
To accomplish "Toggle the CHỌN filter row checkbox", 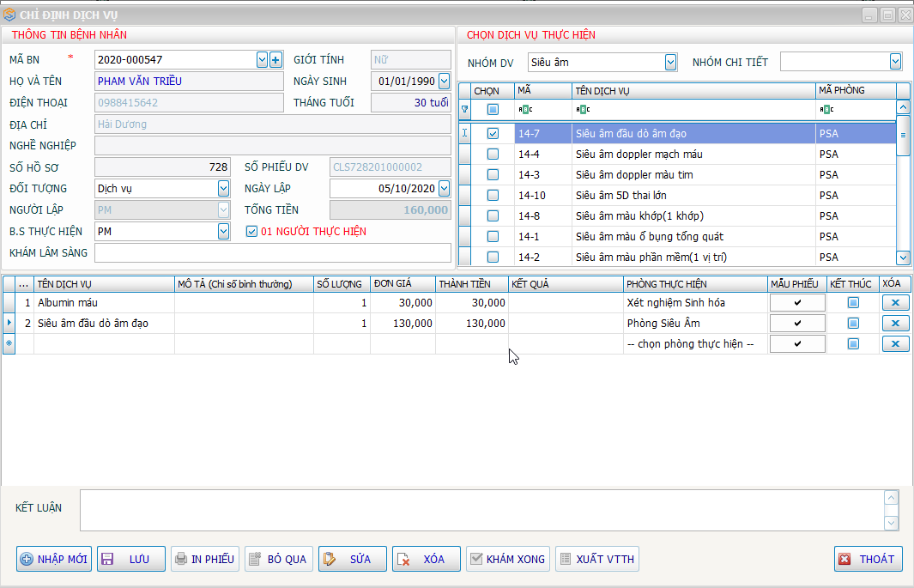I will (493, 109).
